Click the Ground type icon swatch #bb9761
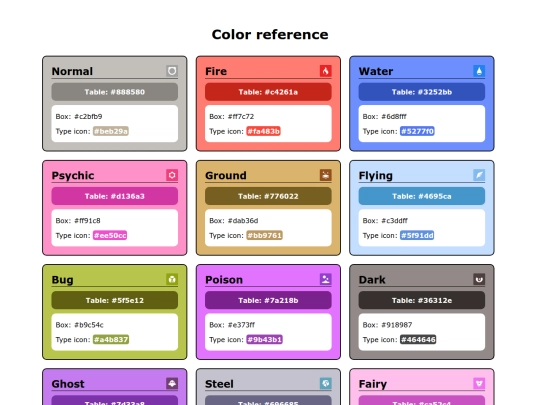Screen dimensions: 540x405 click(x=264, y=236)
